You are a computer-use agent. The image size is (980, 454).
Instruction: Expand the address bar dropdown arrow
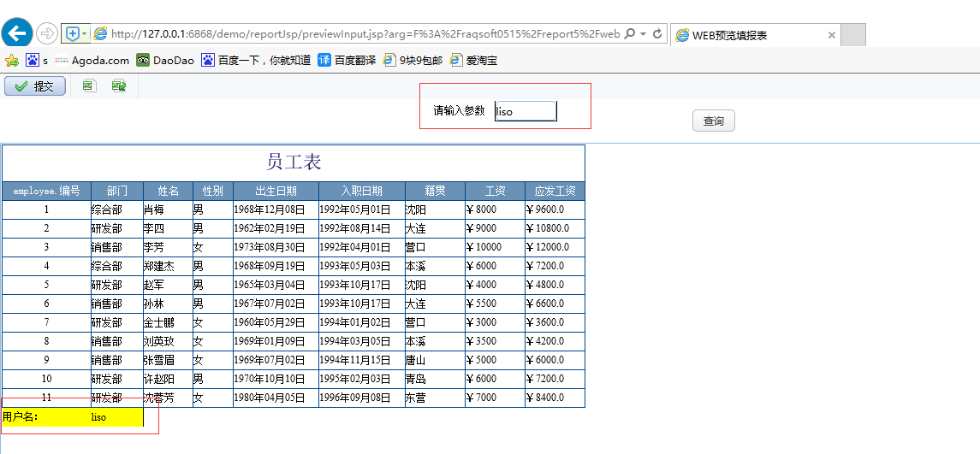[x=643, y=33]
